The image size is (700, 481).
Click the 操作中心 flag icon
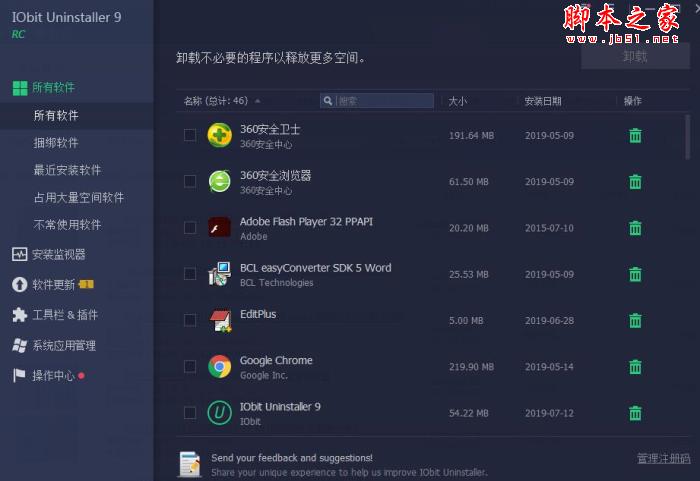(x=19, y=376)
